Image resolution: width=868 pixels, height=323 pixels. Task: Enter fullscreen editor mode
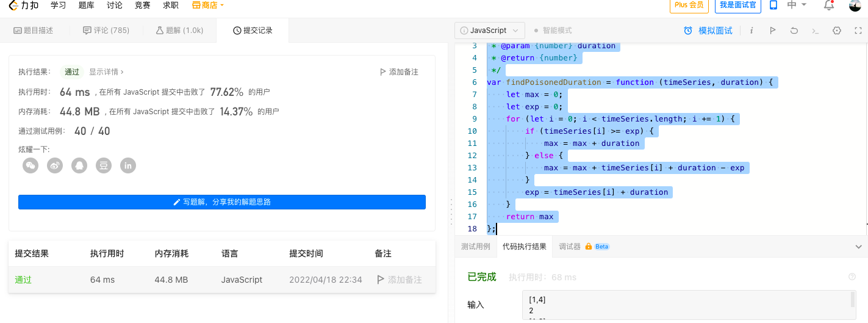pos(858,31)
